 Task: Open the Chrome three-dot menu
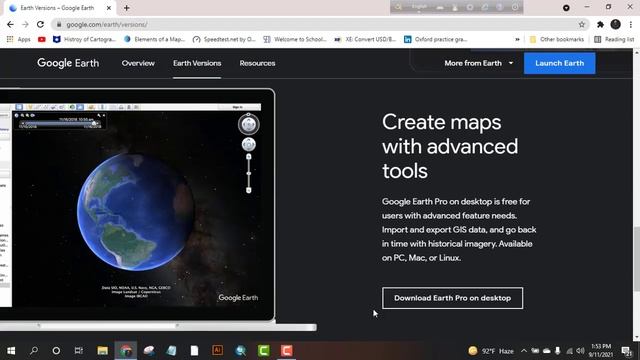click(x=631, y=24)
